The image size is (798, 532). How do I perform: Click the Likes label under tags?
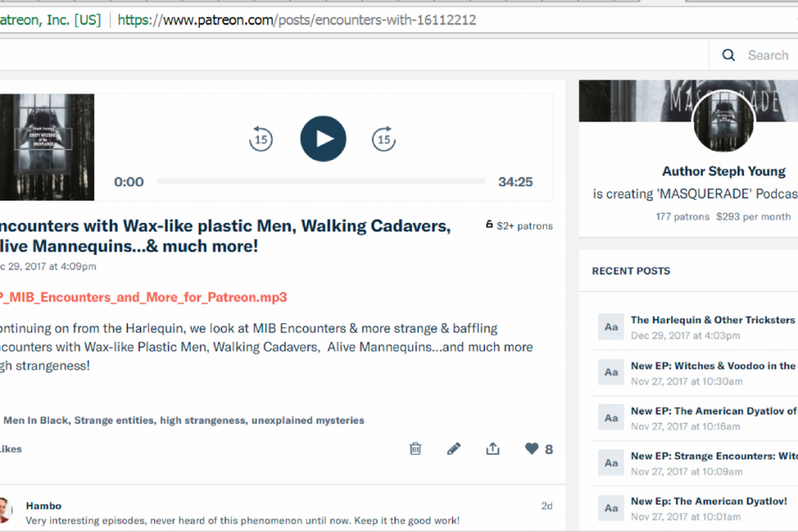pos(11,449)
